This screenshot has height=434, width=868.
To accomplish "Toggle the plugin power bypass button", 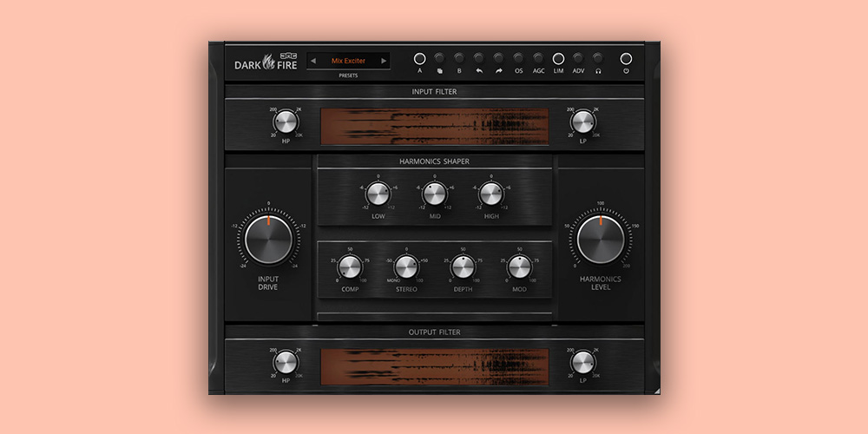I will coord(626,58).
